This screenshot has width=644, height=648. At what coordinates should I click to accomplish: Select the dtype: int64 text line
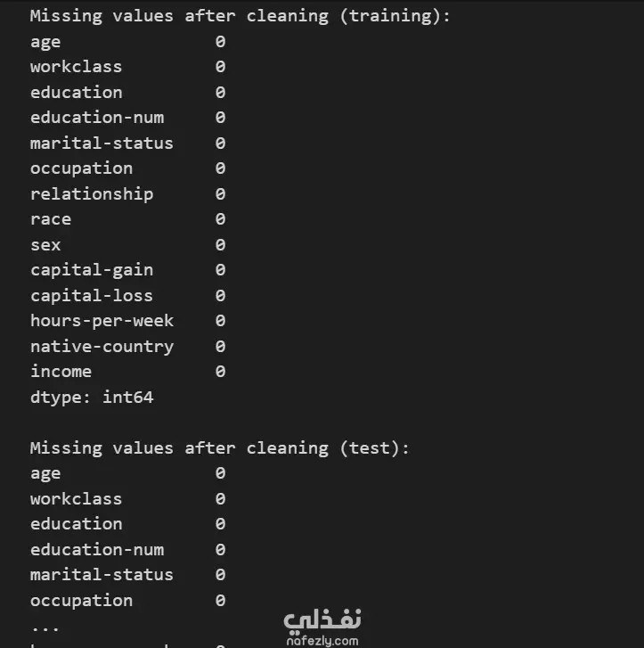[x=92, y=398]
